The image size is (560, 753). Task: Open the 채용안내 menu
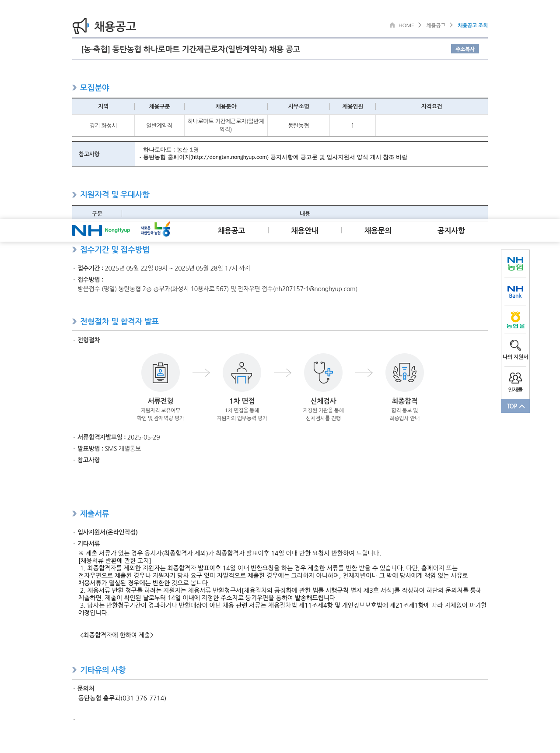[x=304, y=230]
